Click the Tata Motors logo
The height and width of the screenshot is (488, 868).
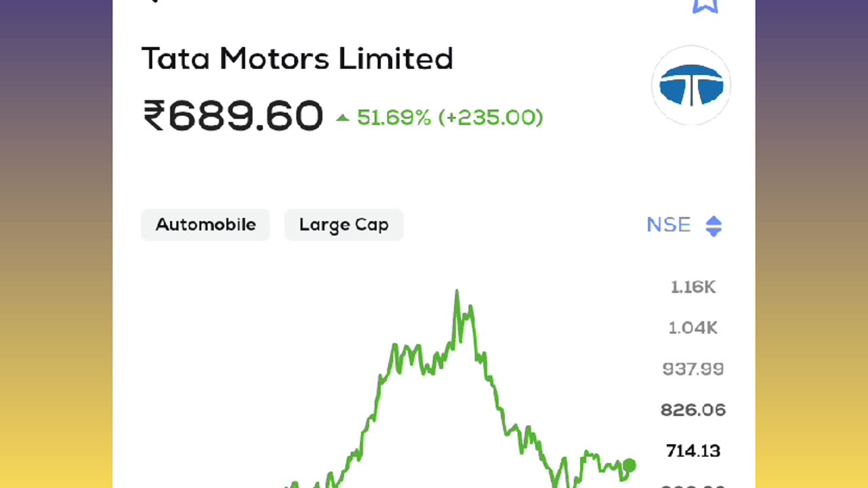tap(691, 85)
